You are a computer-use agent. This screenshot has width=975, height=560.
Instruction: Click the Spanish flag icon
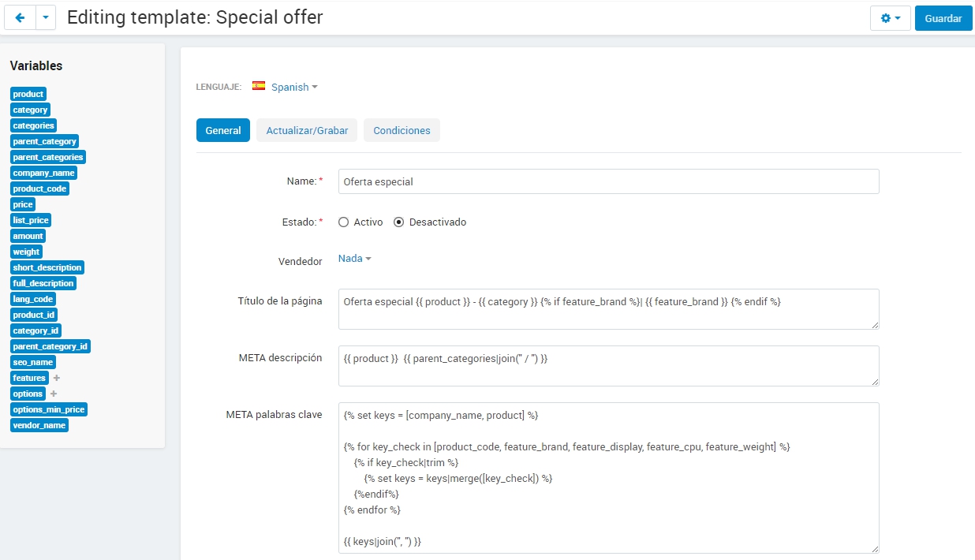click(259, 86)
